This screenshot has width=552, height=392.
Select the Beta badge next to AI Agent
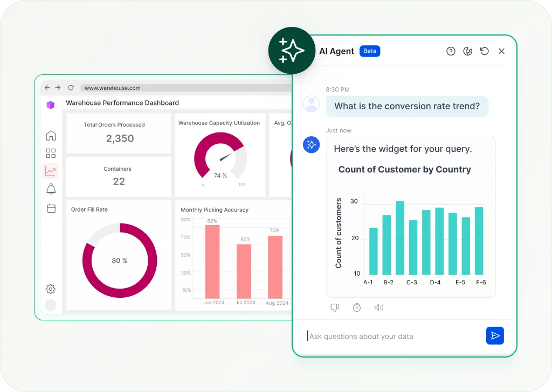pyautogui.click(x=370, y=51)
